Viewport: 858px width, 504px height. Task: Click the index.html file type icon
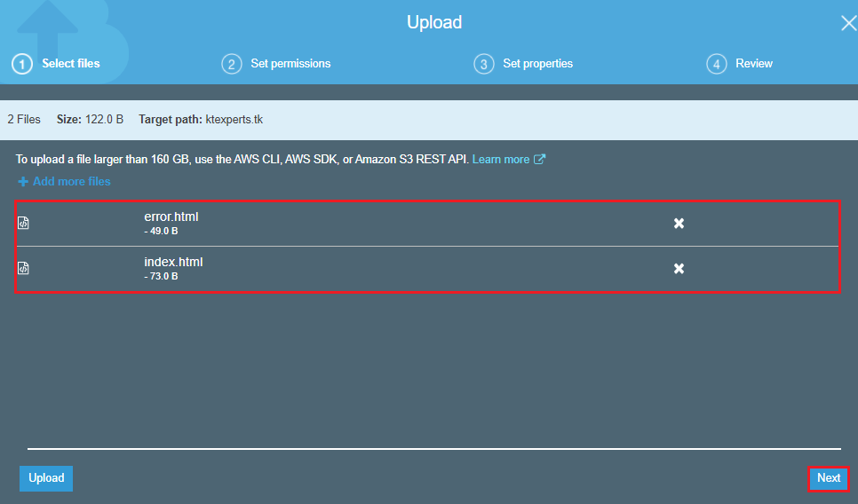[x=23, y=268]
